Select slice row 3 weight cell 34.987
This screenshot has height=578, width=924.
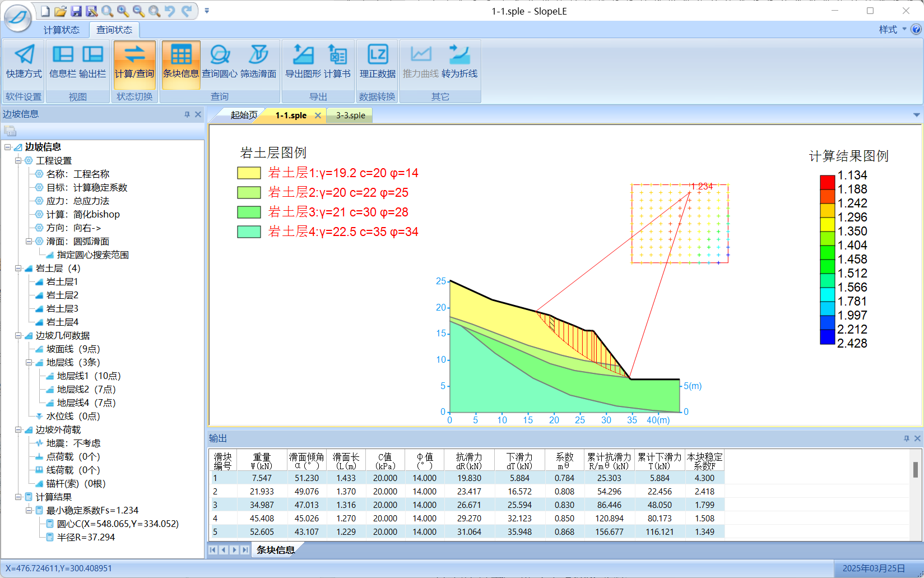(x=262, y=505)
